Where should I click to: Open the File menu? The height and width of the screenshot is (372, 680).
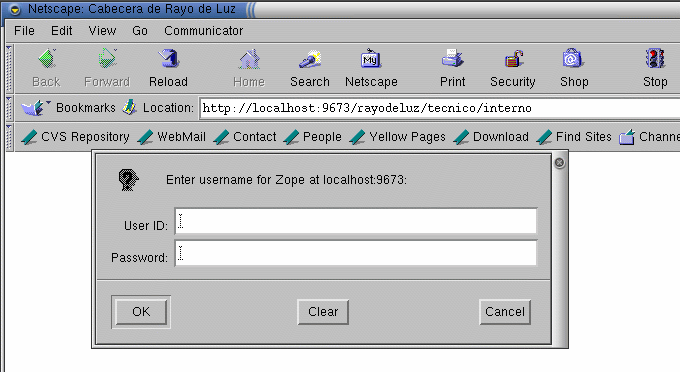coord(24,31)
